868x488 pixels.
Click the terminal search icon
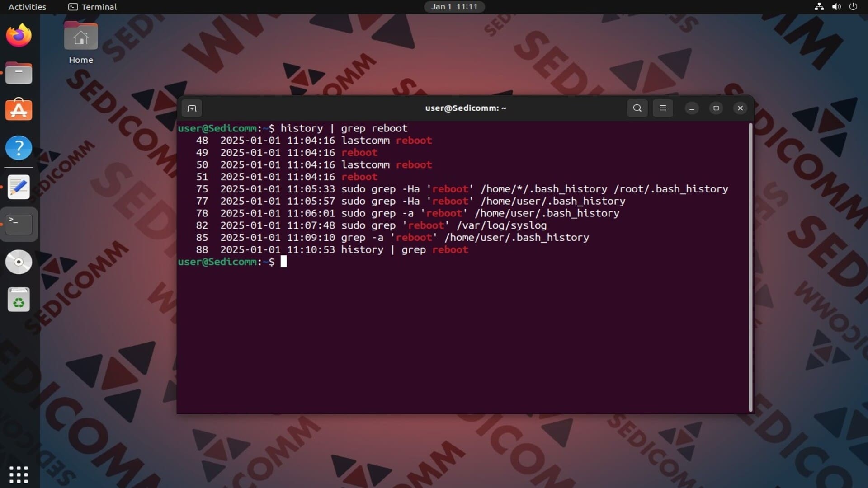tap(637, 108)
